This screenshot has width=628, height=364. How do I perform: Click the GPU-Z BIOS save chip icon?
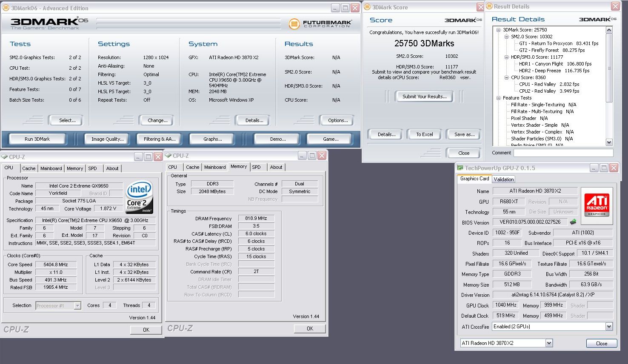tap(573, 222)
